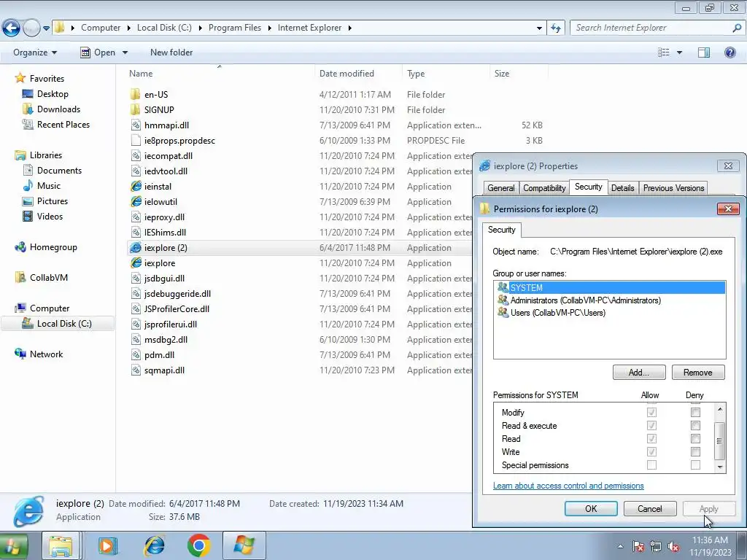
Task: Click permissions list scroll up arrow
Action: (720, 409)
